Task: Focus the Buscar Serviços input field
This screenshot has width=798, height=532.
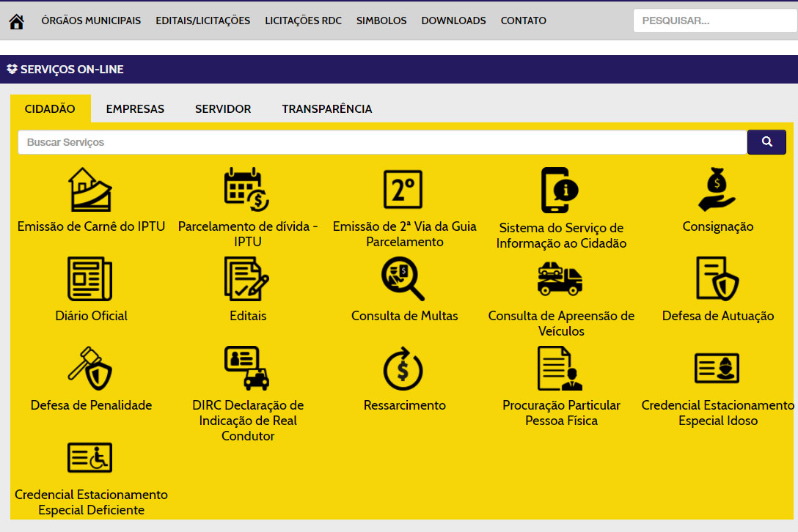Action: click(381, 142)
